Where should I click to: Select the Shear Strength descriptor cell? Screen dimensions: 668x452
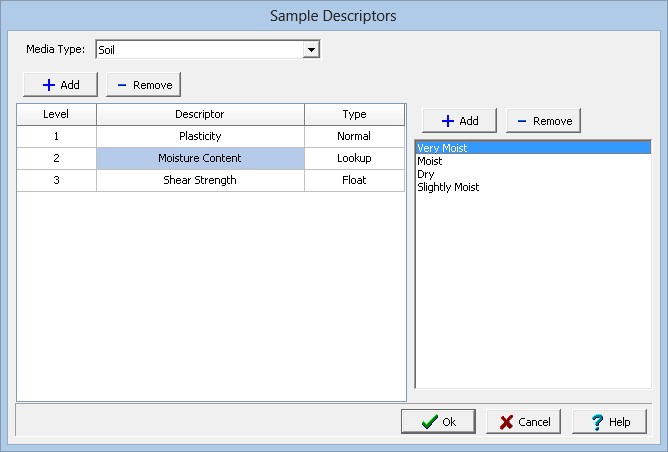200,180
